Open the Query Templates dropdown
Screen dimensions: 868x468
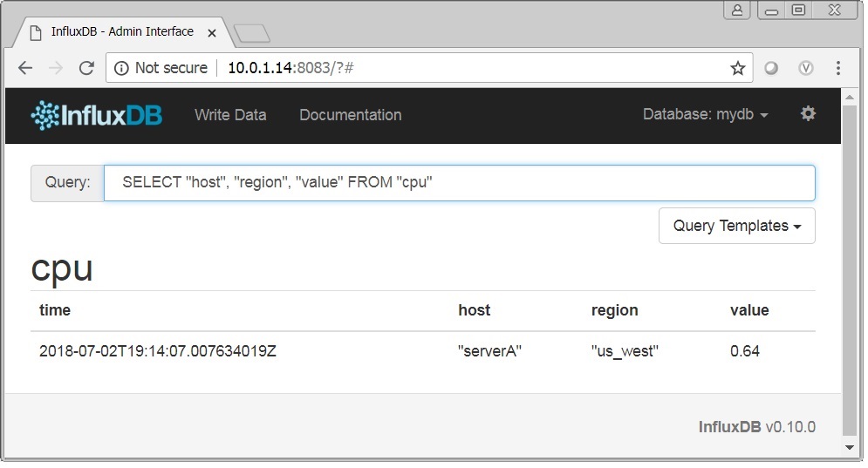[737, 226]
